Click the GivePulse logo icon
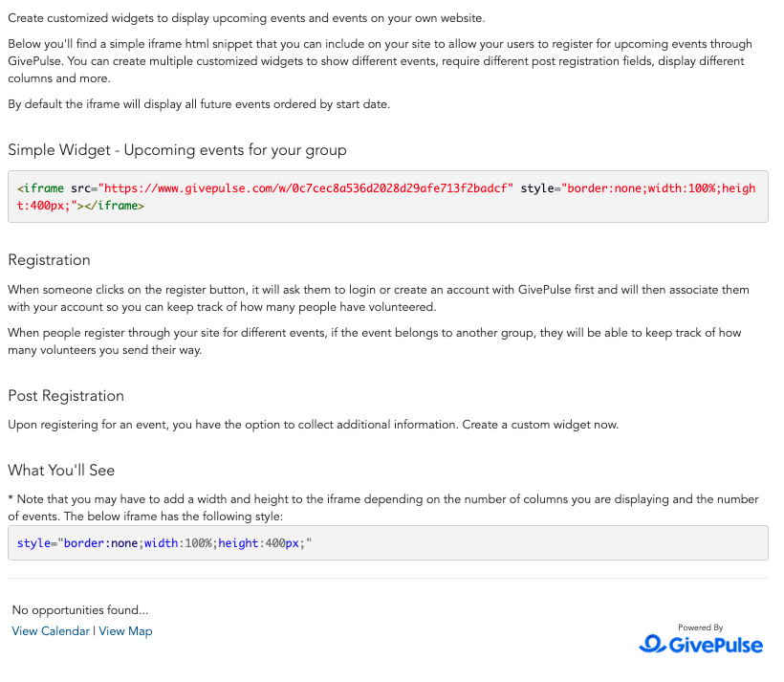Screen dimensions: 784x682 tap(652, 644)
